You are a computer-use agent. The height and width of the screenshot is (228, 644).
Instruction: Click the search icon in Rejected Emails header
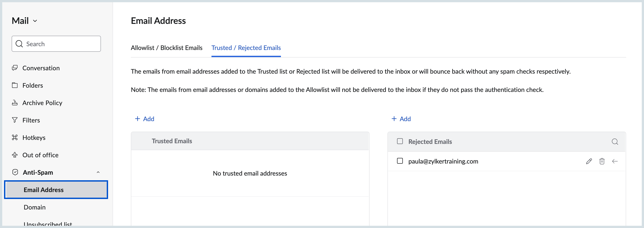(615, 142)
